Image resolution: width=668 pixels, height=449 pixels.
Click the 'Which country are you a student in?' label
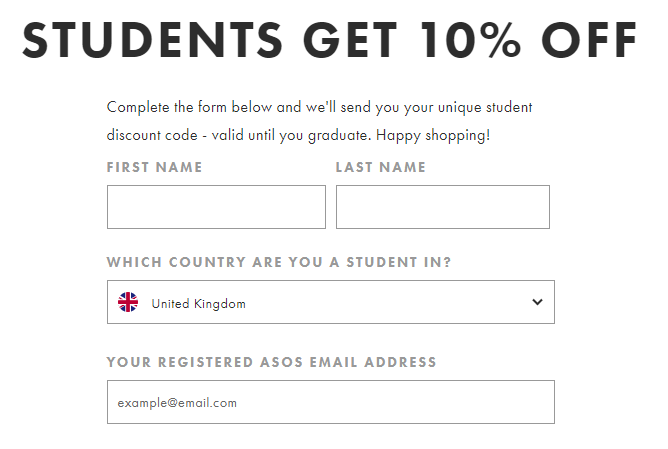[279, 262]
